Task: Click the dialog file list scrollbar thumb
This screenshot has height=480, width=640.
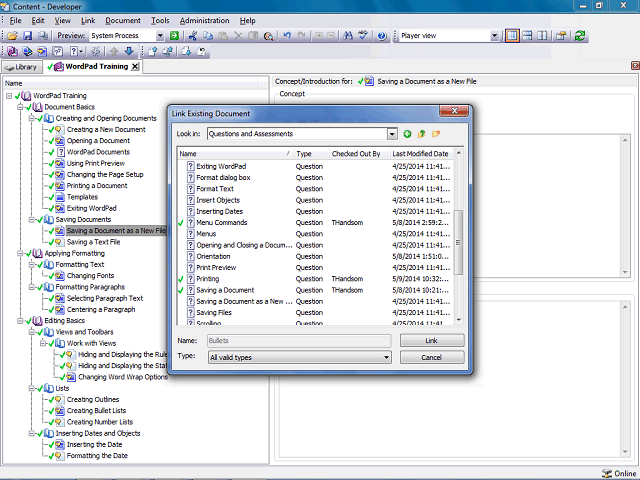Action: tap(458, 242)
